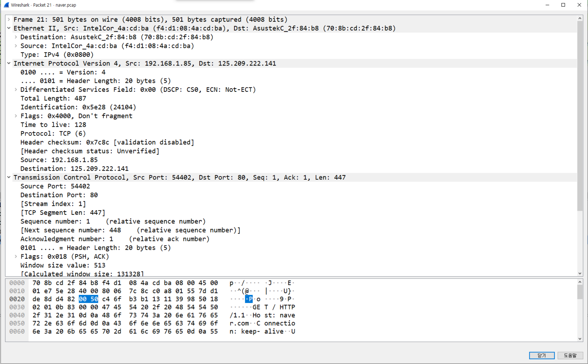Image resolution: width=588 pixels, height=364 pixels.
Task: Select the Time to live: 128 field
Action: point(53,125)
